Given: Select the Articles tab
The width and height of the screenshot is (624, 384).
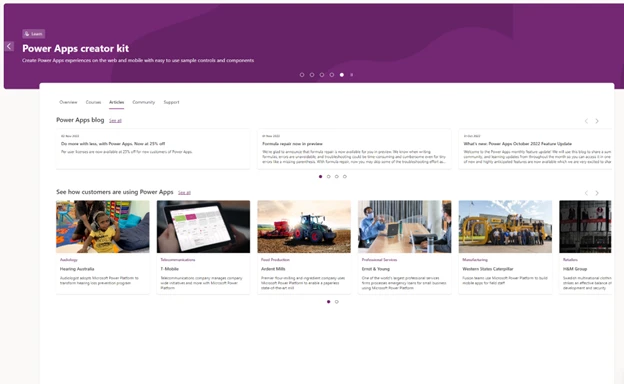Looking at the screenshot, I should point(117,102).
